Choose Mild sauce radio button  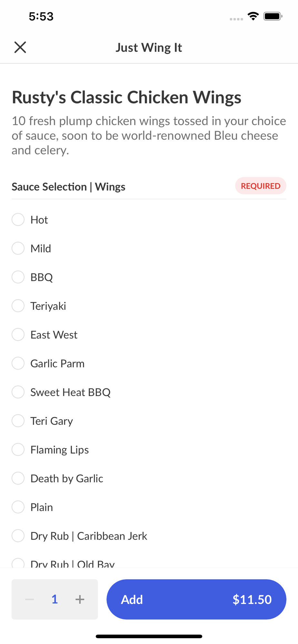18,248
